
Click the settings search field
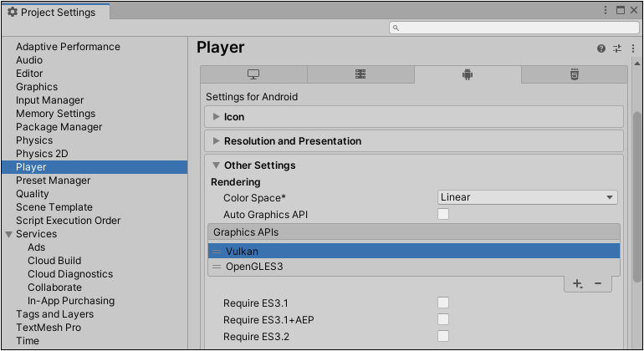coord(514,28)
